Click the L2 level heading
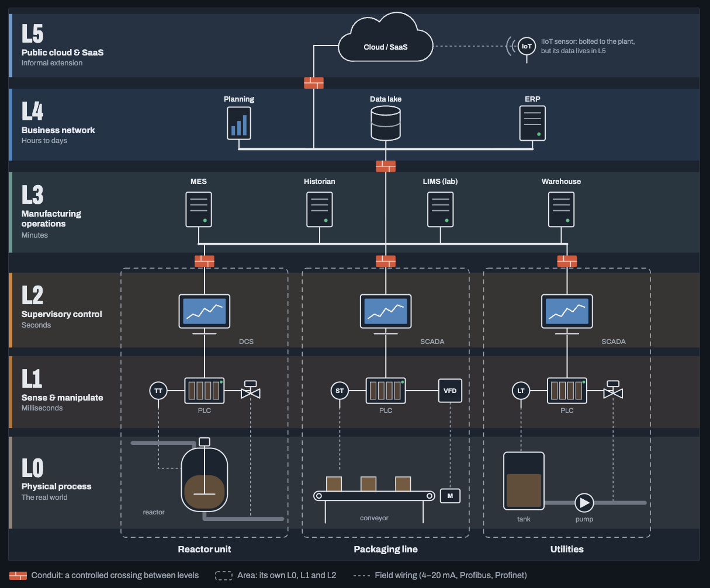 pyautogui.click(x=33, y=295)
